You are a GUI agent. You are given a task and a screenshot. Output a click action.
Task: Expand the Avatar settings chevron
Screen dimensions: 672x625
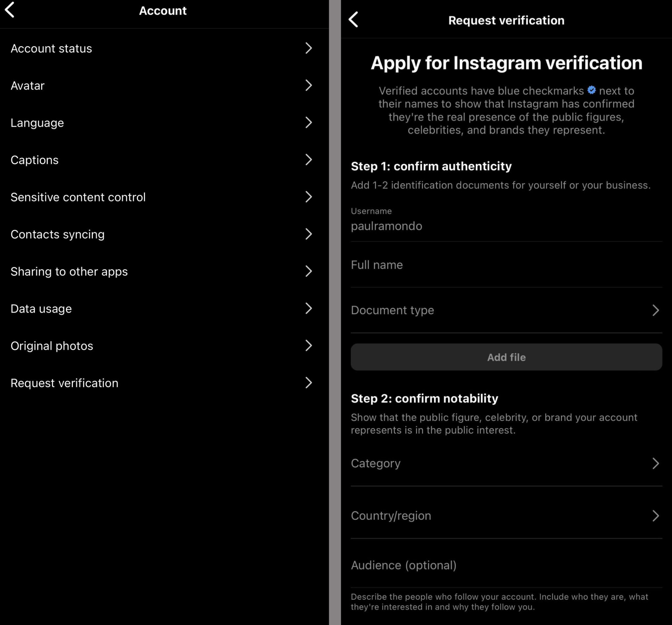pyautogui.click(x=309, y=85)
